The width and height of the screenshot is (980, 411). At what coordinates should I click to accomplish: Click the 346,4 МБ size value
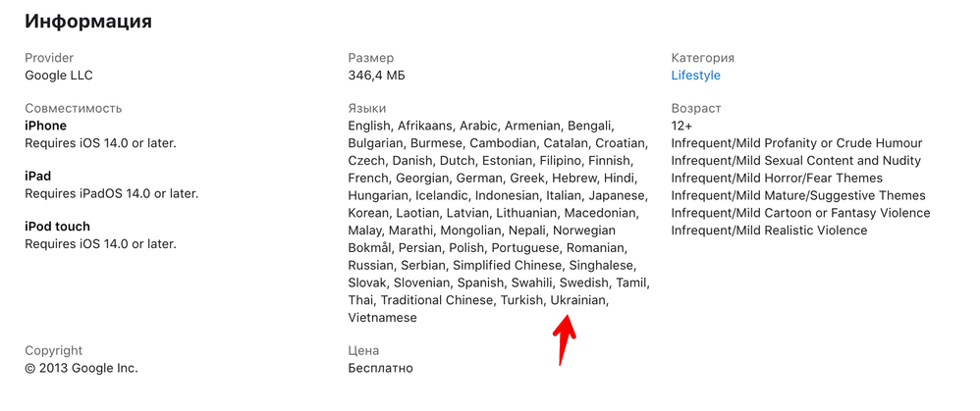click(x=376, y=76)
